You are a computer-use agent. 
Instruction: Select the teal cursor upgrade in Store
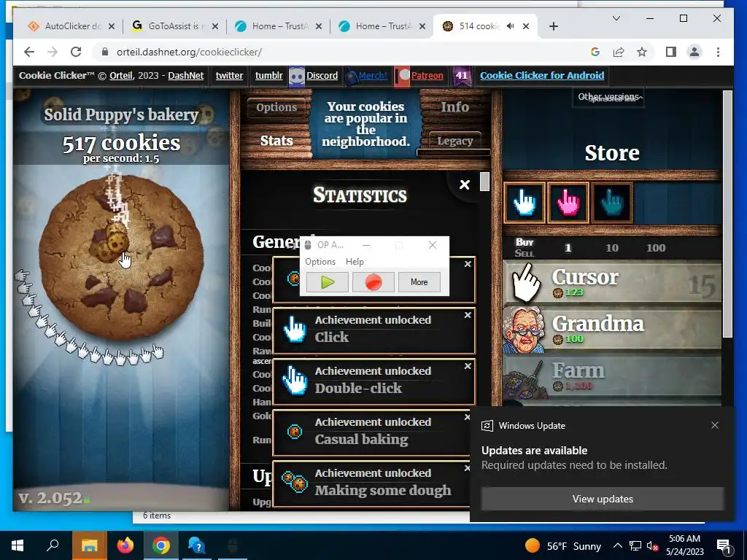click(x=612, y=203)
